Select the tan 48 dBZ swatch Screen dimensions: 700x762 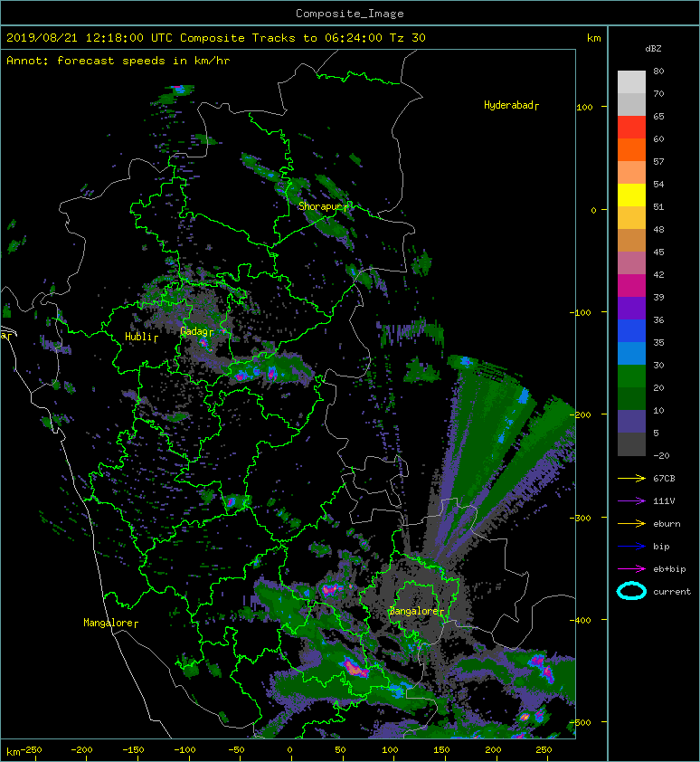(631, 240)
